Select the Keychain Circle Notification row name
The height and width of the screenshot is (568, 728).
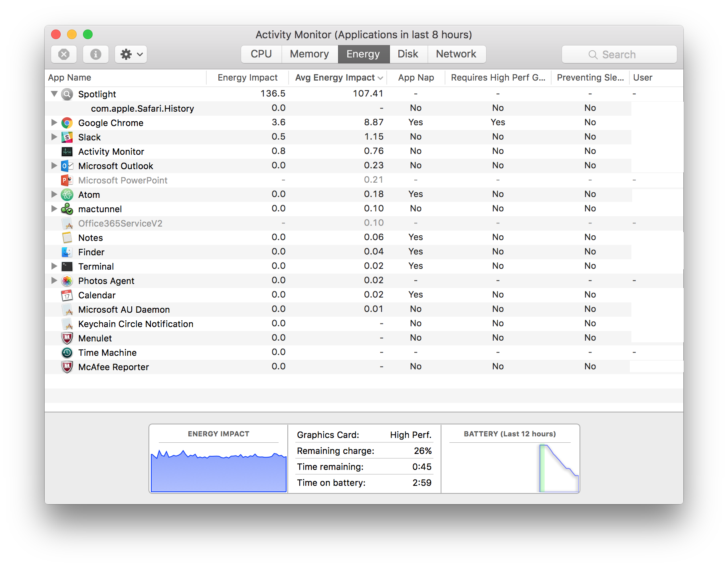[x=136, y=324]
